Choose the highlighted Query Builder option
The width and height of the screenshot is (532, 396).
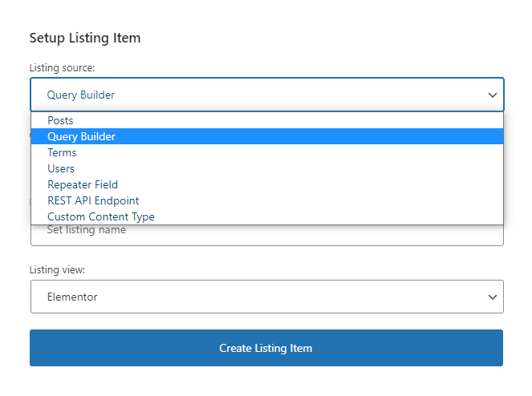pos(82,136)
